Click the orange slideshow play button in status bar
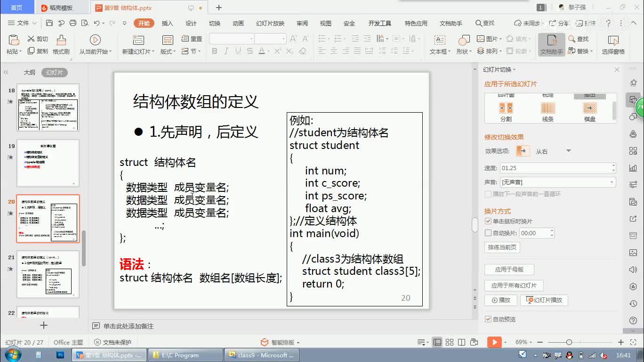644x362 pixels. [493, 342]
